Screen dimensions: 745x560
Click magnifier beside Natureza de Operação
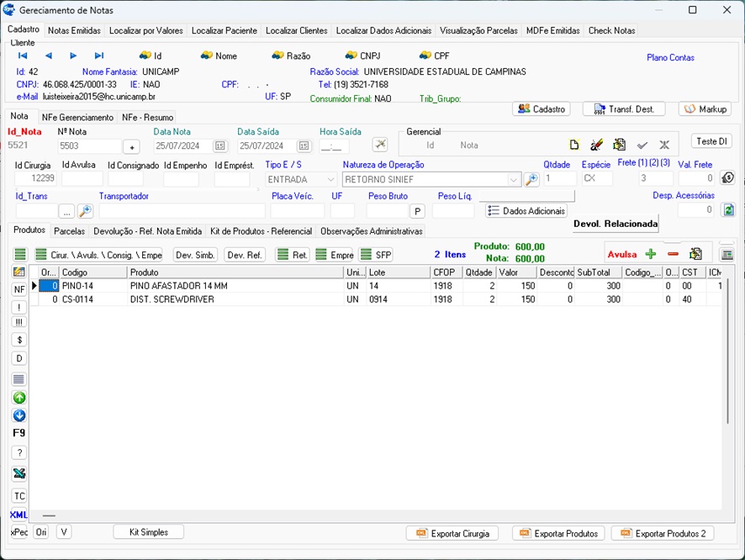coord(531,179)
